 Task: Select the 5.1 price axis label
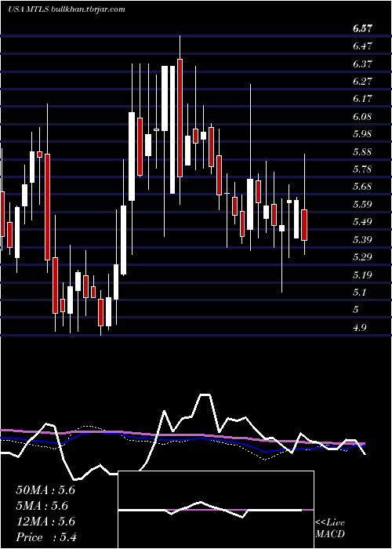coord(360,293)
